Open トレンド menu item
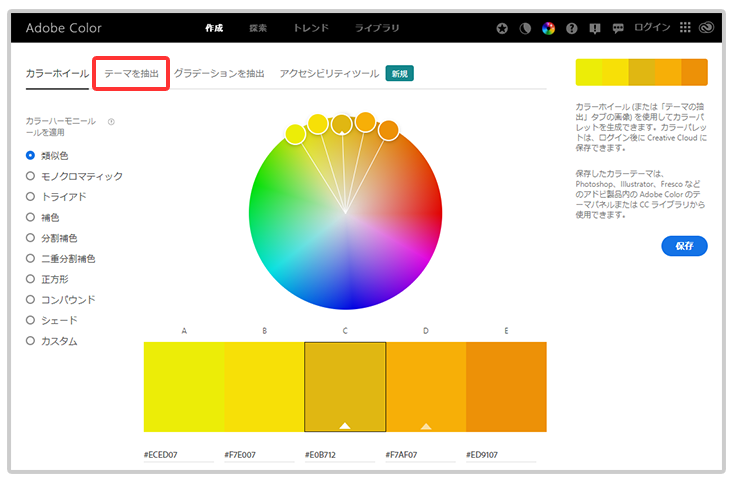 click(311, 28)
